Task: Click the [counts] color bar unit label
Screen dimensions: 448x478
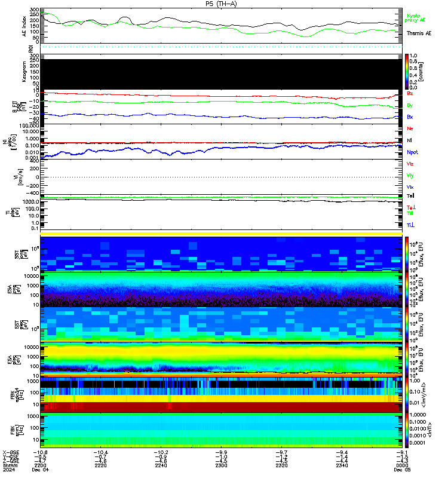Action: pos(421,72)
